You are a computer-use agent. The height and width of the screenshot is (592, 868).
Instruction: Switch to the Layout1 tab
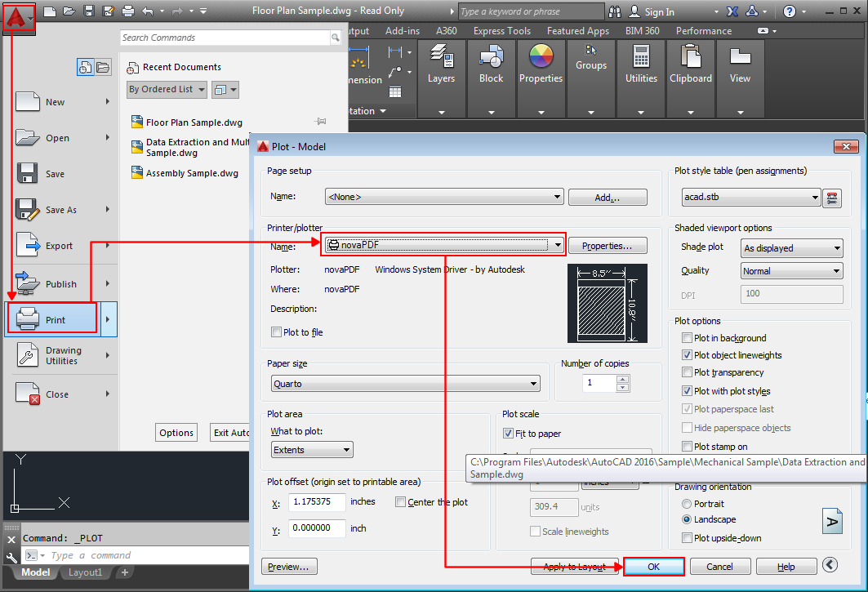point(85,572)
